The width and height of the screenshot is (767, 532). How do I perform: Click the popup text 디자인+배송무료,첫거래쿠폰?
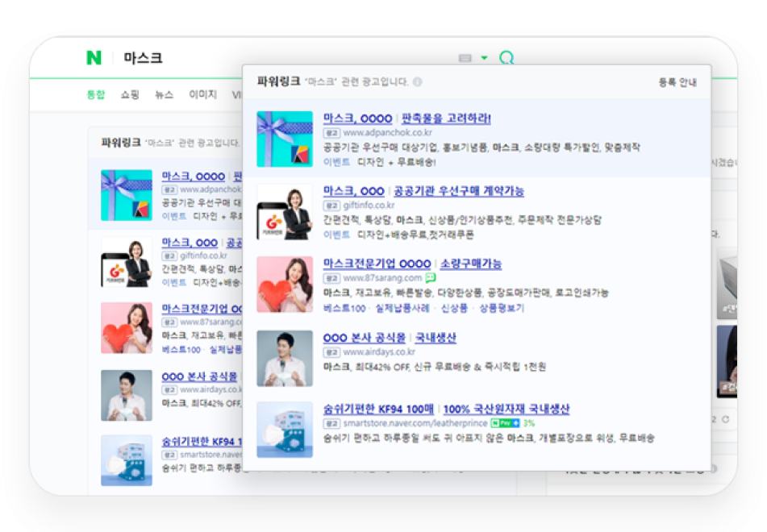click(415, 235)
